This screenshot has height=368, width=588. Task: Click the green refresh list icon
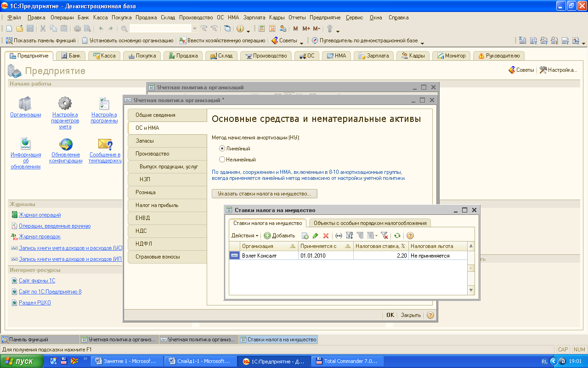tap(397, 236)
